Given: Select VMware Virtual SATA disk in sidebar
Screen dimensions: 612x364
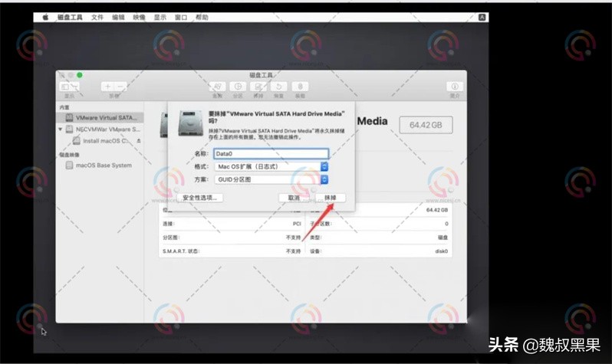Looking at the screenshot, I should (100, 117).
